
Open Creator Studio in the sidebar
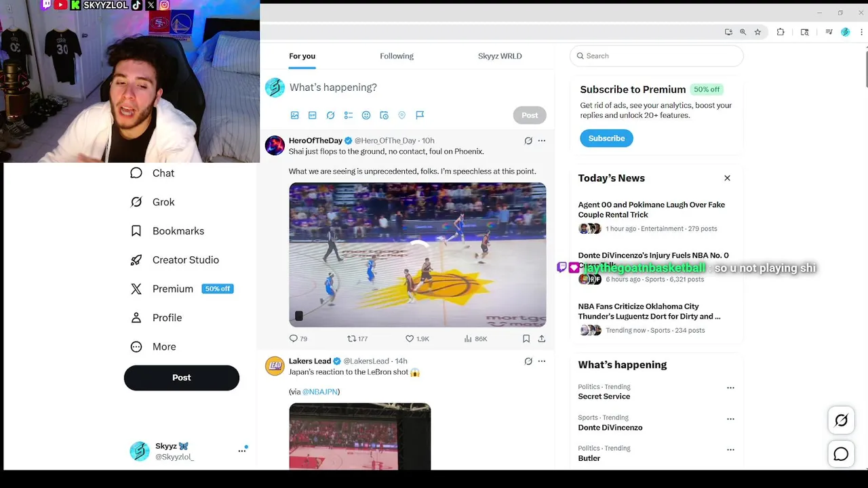pyautogui.click(x=175, y=260)
